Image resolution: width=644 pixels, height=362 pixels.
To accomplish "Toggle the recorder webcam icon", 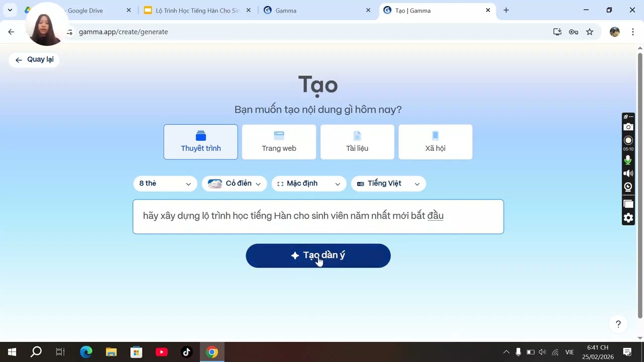I will pyautogui.click(x=628, y=187).
